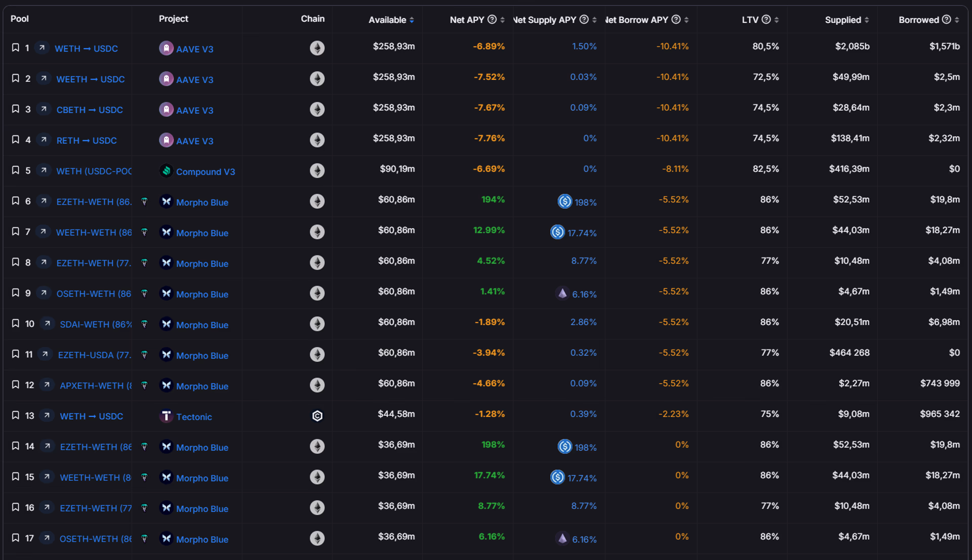Click the Project column header

coord(174,19)
